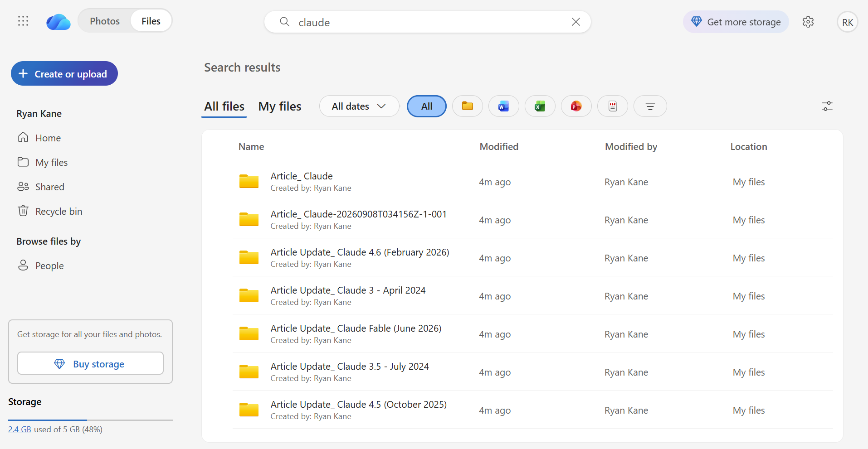Image resolution: width=868 pixels, height=449 pixels.
Task: Open My files location for Claude Fable row
Action: [749, 334]
